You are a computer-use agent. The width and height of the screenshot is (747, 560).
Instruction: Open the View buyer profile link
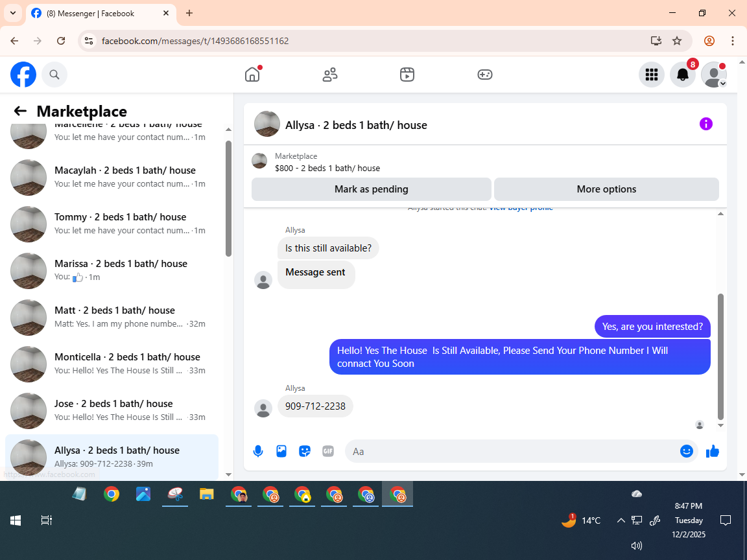(x=521, y=209)
